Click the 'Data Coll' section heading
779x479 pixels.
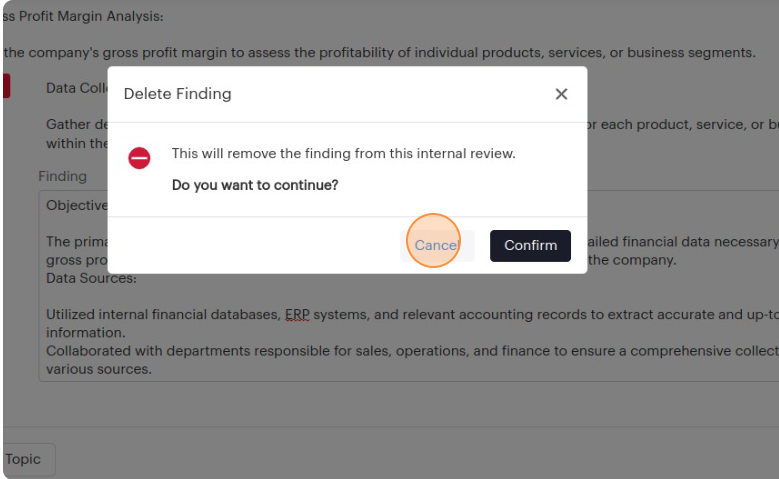pos(76,88)
